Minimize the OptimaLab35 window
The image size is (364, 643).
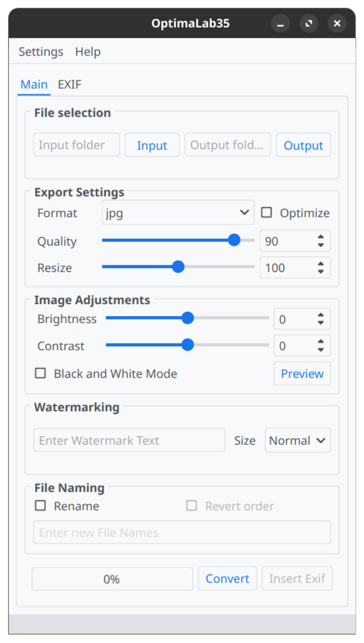point(280,24)
